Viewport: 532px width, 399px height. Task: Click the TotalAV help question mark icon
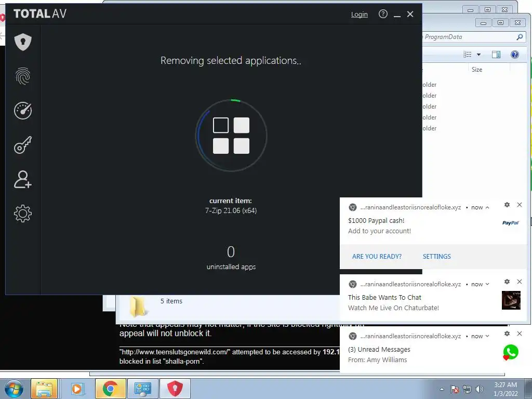[383, 14]
